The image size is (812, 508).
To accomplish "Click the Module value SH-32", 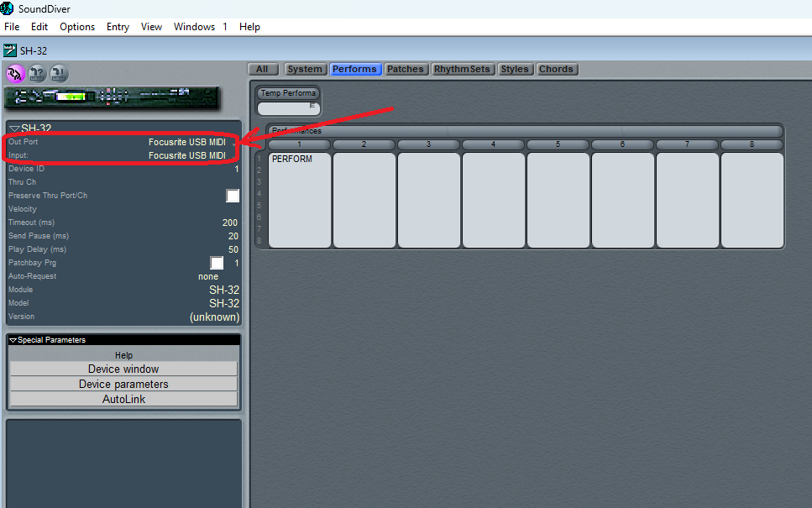I will [224, 290].
